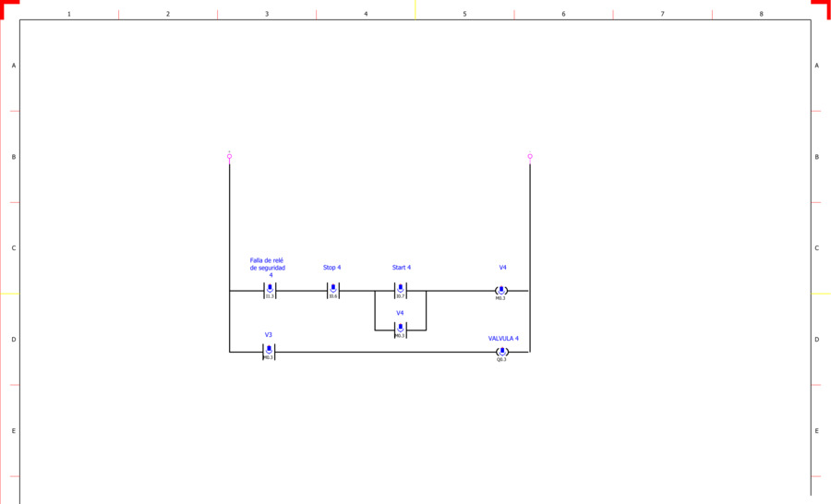This screenshot has height=504, width=831.
Task: Click the I0.6 address text
Action: pos(333,297)
